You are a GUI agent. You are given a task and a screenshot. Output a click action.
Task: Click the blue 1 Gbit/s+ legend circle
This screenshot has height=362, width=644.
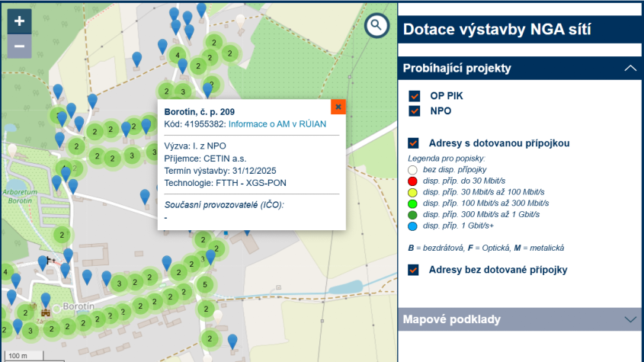[412, 226]
